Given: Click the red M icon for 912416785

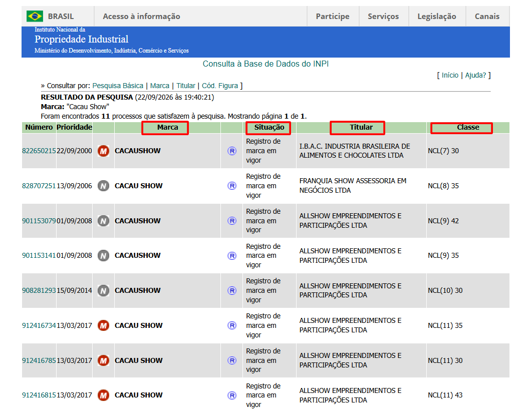Looking at the screenshot, I should (x=104, y=360).
